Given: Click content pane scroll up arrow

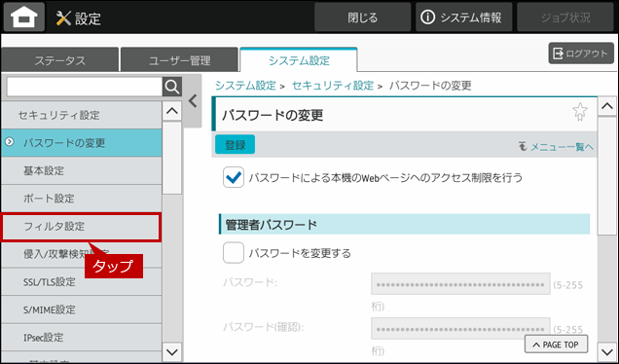Looking at the screenshot, I should coord(606,106).
